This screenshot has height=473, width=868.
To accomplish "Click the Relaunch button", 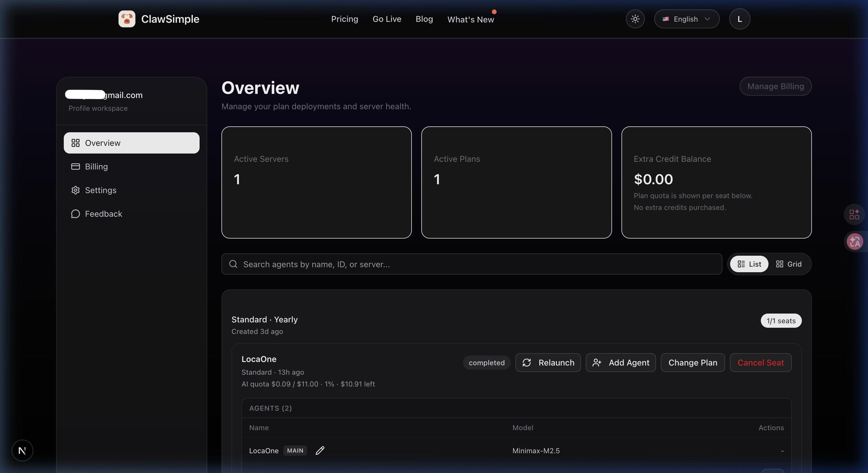I will pos(548,363).
